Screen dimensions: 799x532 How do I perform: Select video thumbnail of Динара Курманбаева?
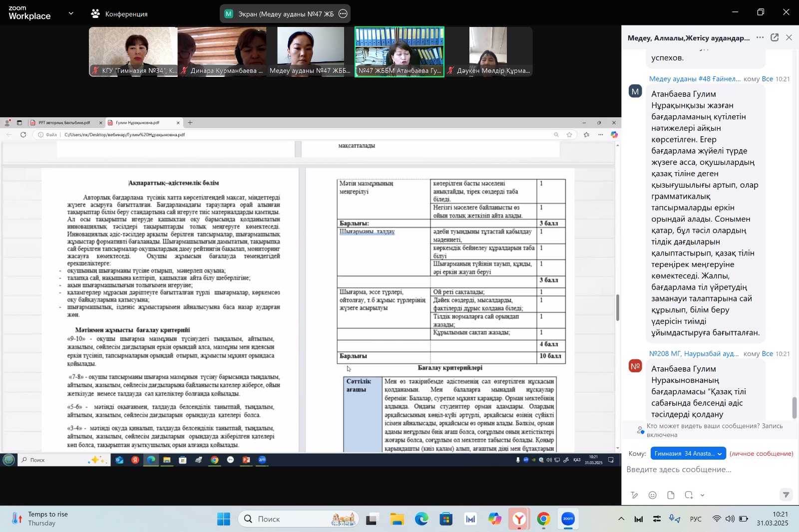coord(222,51)
